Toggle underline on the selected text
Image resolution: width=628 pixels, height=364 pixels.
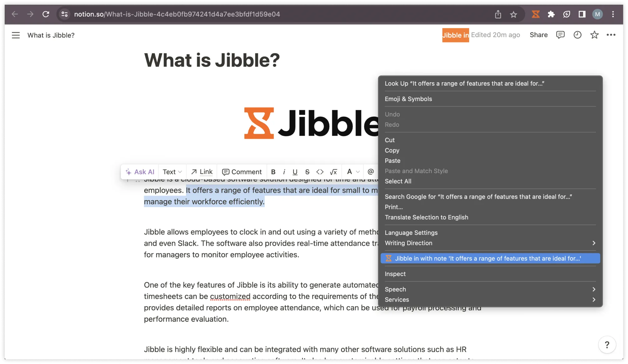(x=295, y=172)
